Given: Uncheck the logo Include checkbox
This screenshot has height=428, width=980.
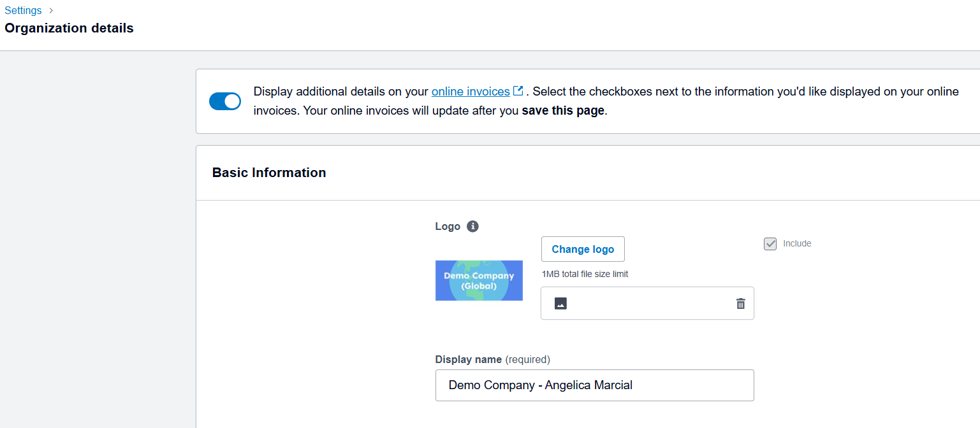Looking at the screenshot, I should tap(770, 244).
